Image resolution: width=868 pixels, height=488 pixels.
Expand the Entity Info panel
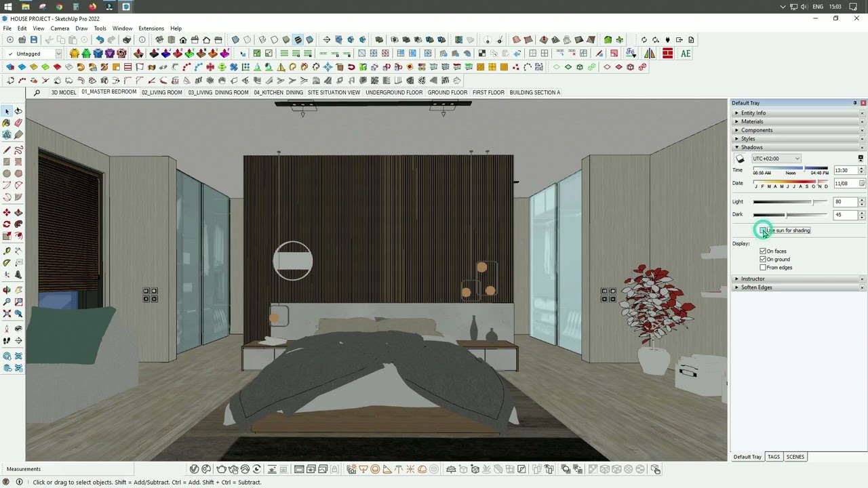pyautogui.click(x=753, y=113)
